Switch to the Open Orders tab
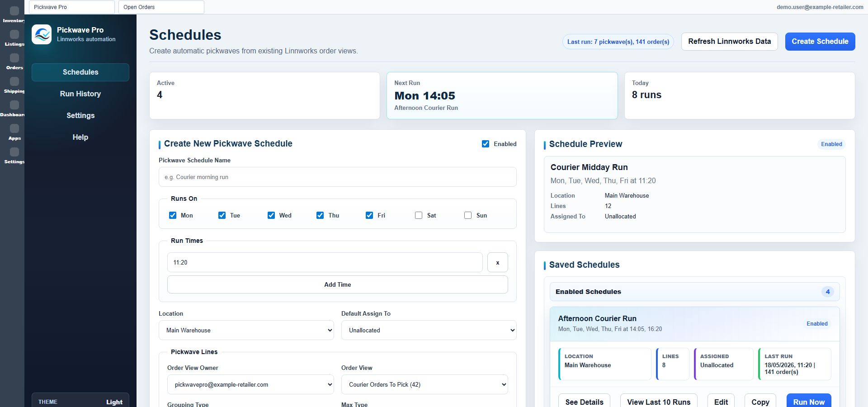This screenshot has width=868, height=407. (x=161, y=7)
